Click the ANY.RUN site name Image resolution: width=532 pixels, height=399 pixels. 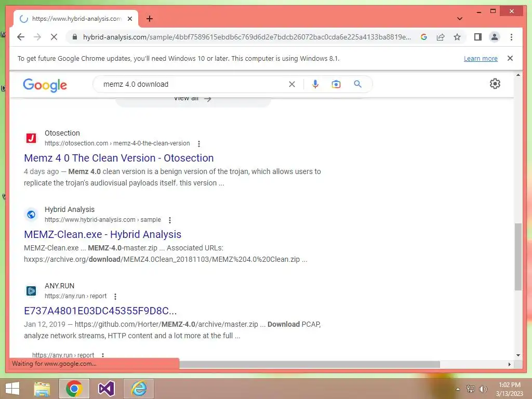click(x=59, y=286)
